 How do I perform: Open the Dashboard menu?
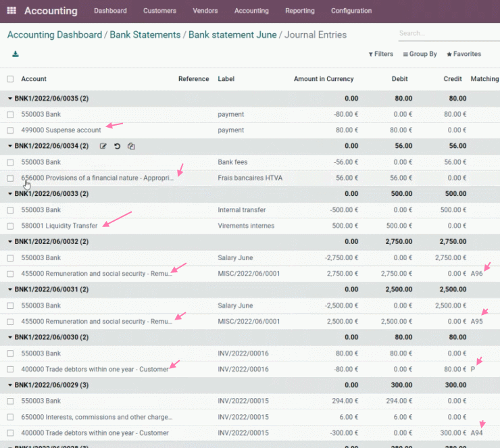110,11
